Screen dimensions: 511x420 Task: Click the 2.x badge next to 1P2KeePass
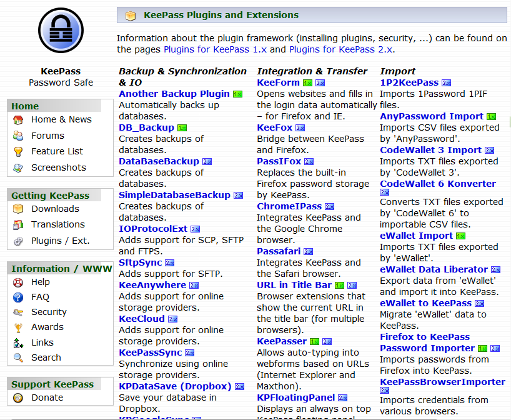point(447,83)
